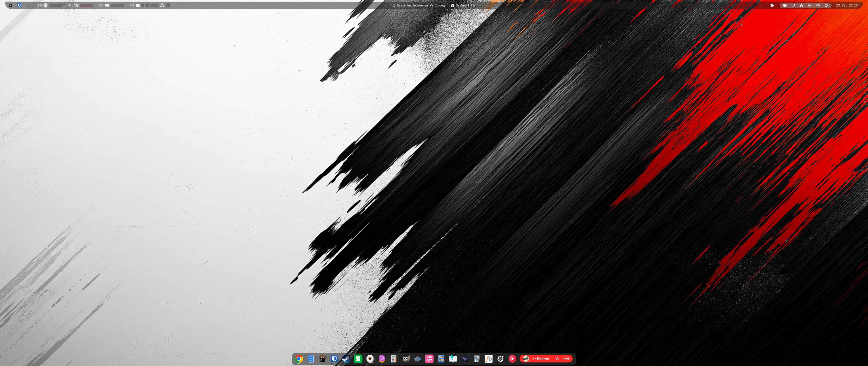868x366 pixels.
Task: Open the R camera-shutter app in dock
Action: (500, 359)
